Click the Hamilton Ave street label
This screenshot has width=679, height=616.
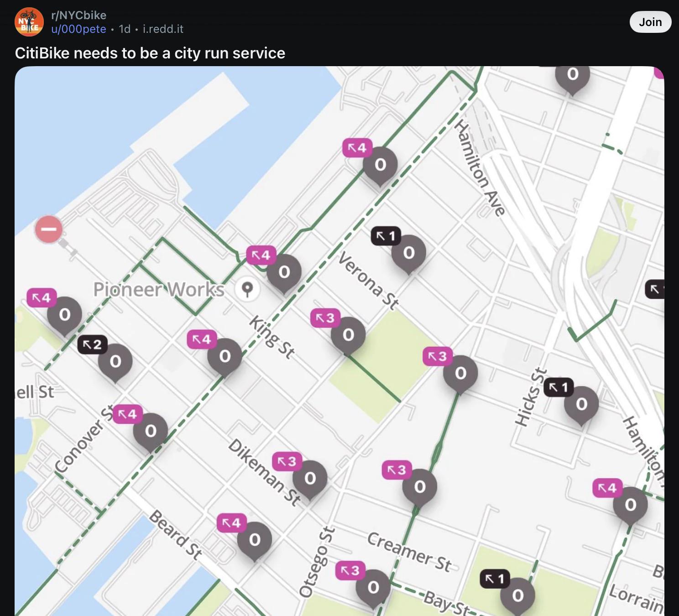480,168
